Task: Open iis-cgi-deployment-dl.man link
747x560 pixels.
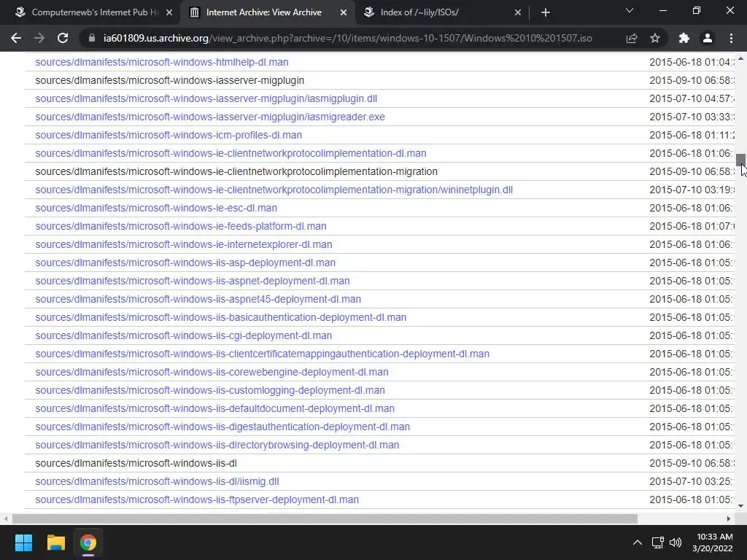Action: point(183,335)
